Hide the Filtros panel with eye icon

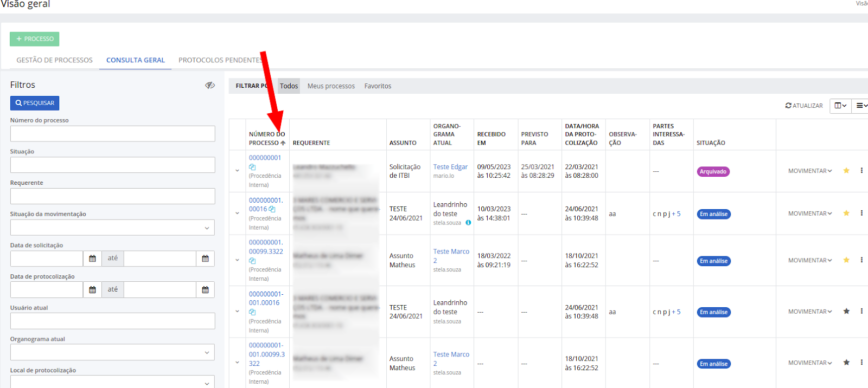(210, 85)
